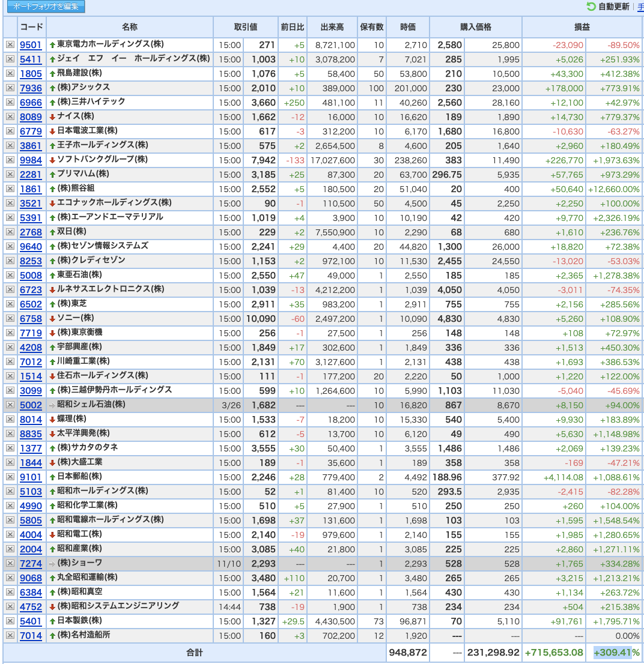Click the +12,660.00% gain for 1861
Image resolution: width=644 pixels, height=664 pixels.
pyautogui.click(x=613, y=189)
